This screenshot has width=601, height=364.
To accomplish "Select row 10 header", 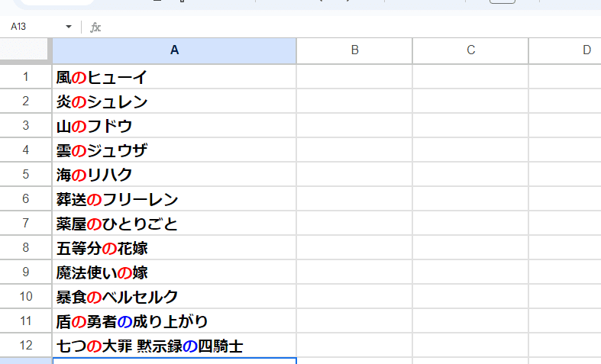I will (26, 297).
